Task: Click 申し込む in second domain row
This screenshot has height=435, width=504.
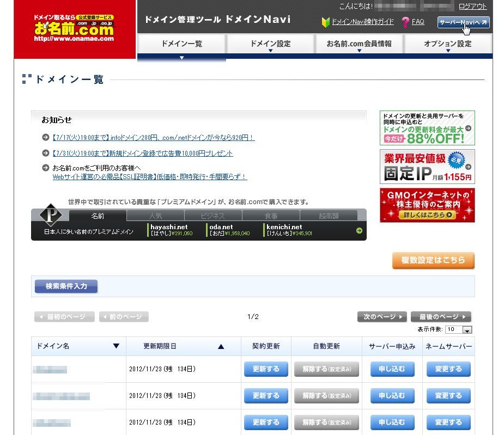Action: click(392, 396)
